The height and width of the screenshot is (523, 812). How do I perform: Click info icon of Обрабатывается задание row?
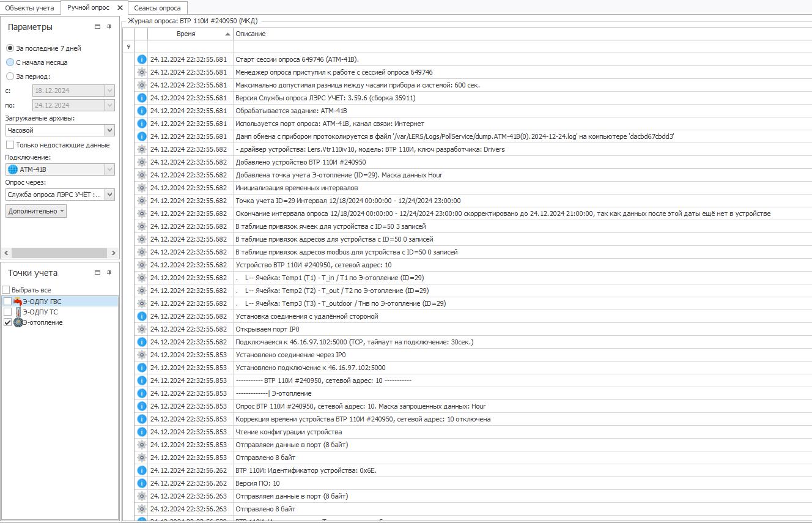pos(142,111)
